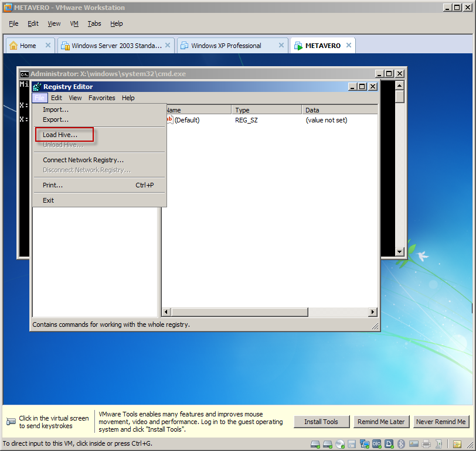This screenshot has width=476, height=451.
Task: Click the (value not set) data cell
Action: click(327, 120)
